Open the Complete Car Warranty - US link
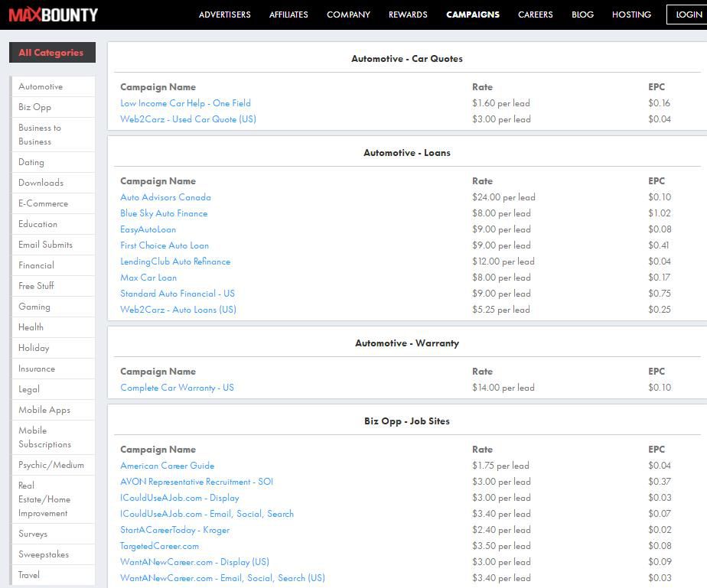Screen dimensions: 707x588 click(x=177, y=388)
